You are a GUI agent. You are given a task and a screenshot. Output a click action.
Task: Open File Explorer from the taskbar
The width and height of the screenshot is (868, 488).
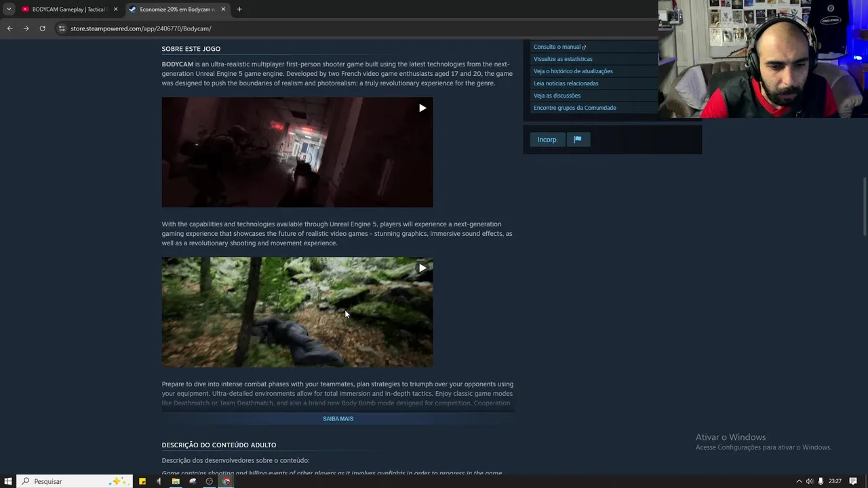tap(176, 481)
